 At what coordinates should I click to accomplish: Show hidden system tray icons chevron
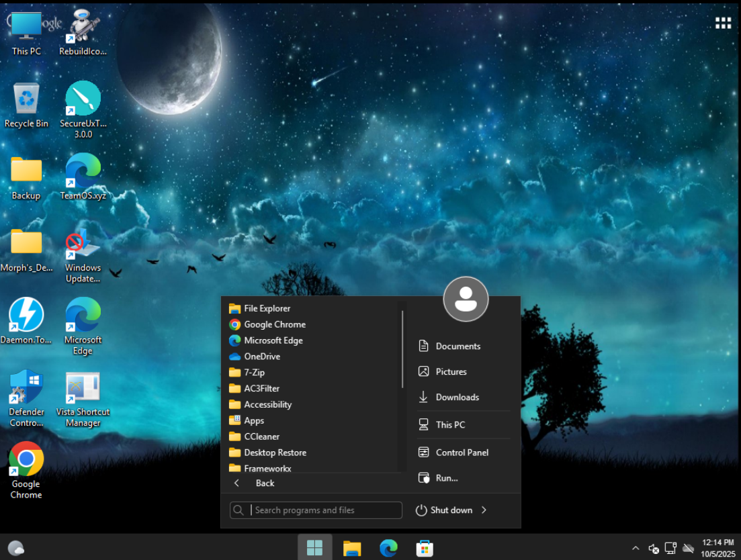click(636, 548)
